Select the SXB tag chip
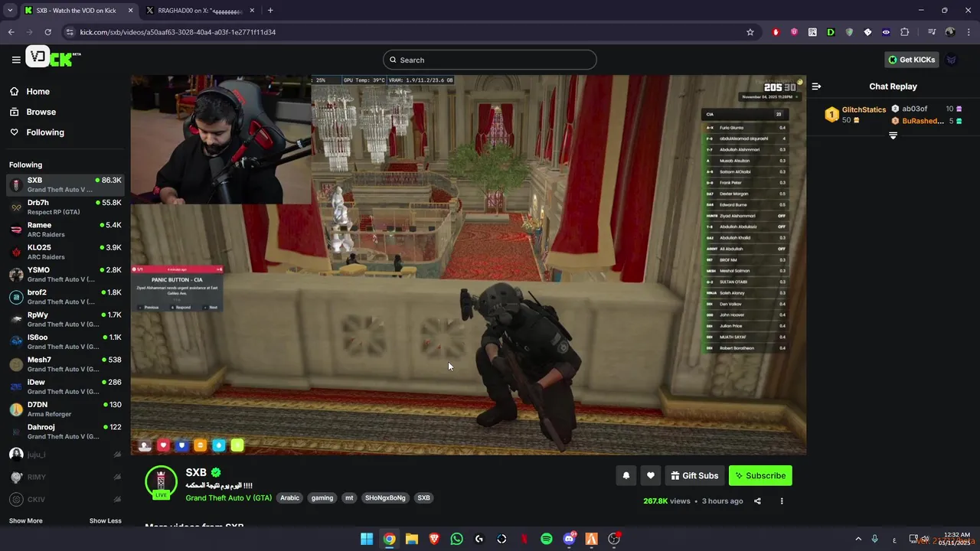 coord(423,497)
